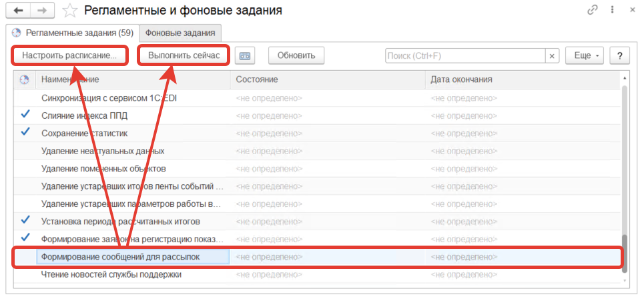Image resolution: width=644 pixels, height=297 pixels.
Task: Click the clock icon column header
Action: point(25,80)
